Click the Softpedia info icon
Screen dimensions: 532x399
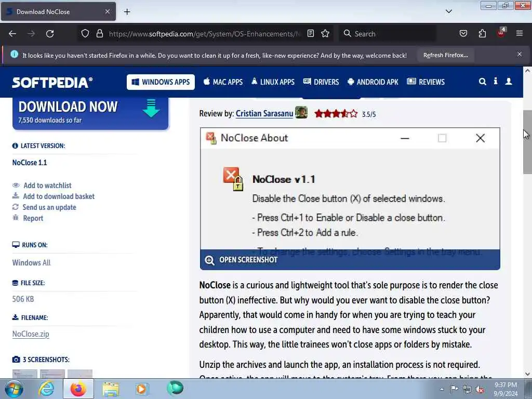coord(496,81)
